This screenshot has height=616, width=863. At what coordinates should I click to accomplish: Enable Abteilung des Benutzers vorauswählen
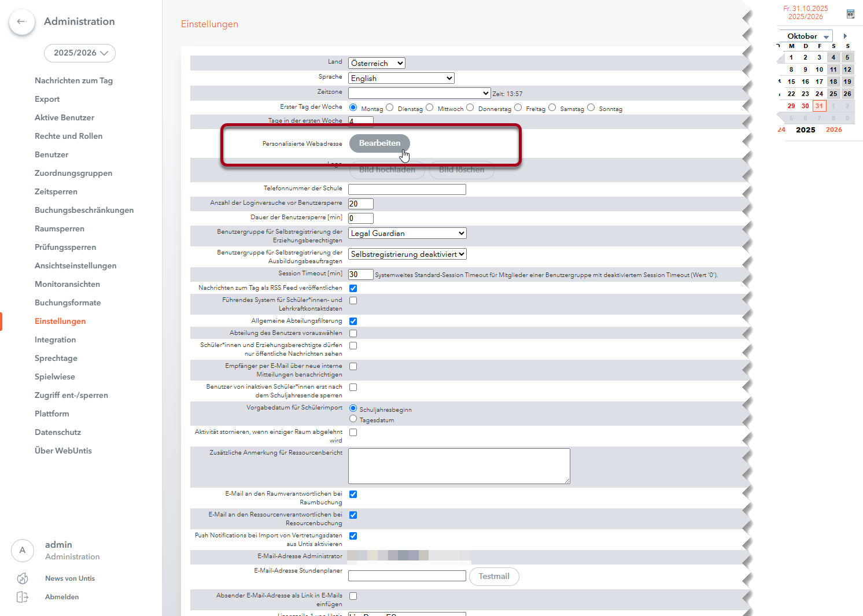point(353,333)
